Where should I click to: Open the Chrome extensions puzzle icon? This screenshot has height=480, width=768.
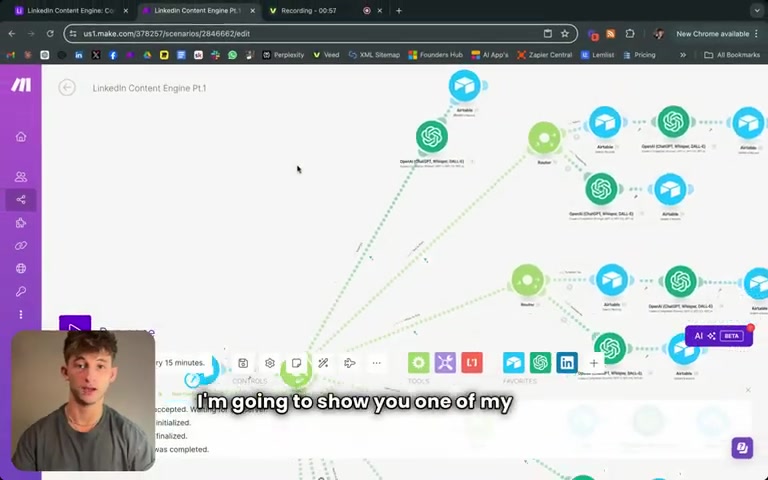[630, 34]
